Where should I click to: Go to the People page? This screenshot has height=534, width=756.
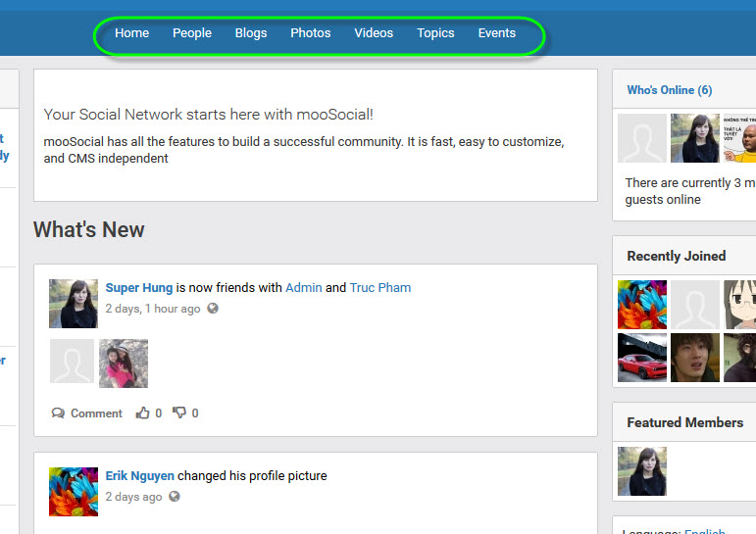coord(192,33)
